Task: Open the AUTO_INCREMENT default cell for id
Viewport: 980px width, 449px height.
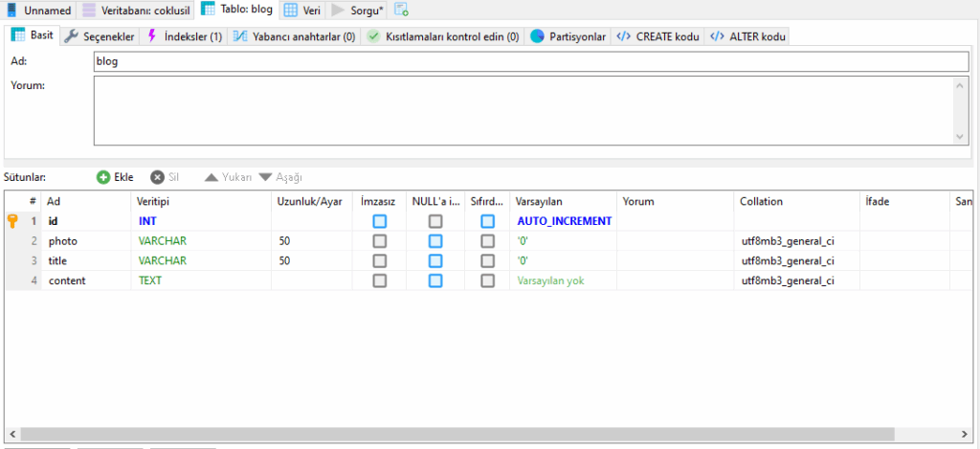Action: (564, 221)
